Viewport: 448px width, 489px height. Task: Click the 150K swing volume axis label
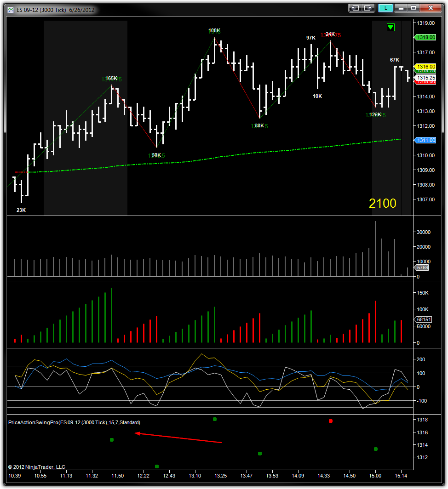(x=423, y=293)
